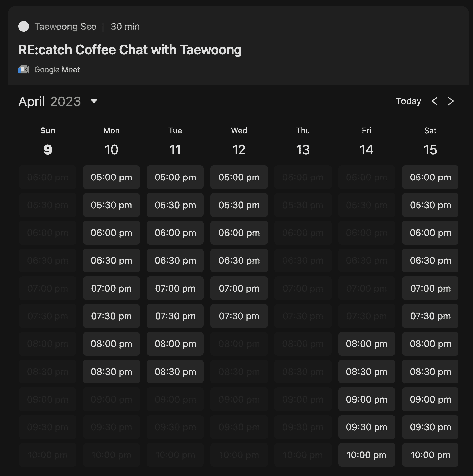Pick Friday 14 at 08:00 pm
473x476 pixels.
[x=367, y=344]
